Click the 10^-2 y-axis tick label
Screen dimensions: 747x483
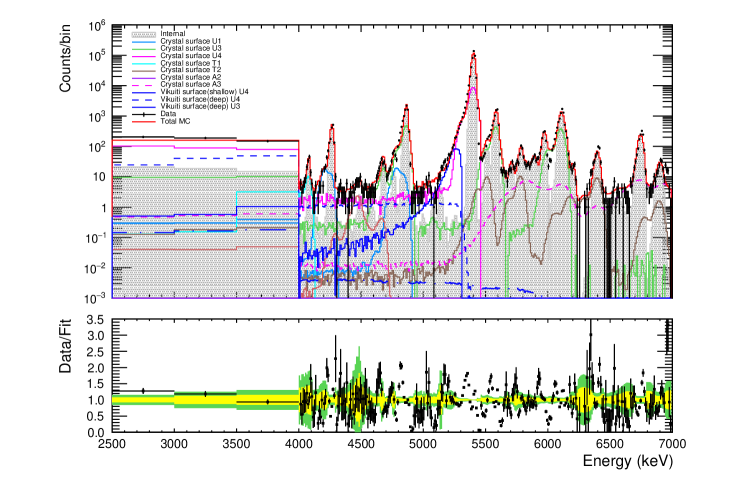coord(96,269)
